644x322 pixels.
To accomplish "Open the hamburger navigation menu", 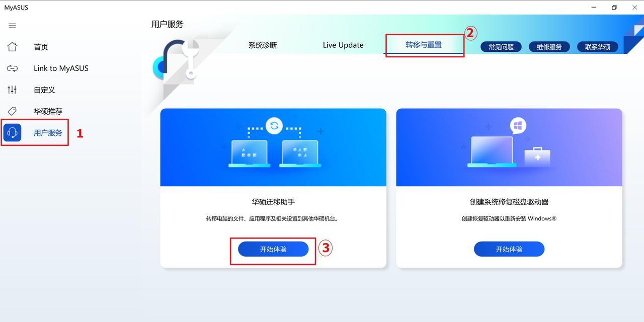I will (x=13, y=26).
